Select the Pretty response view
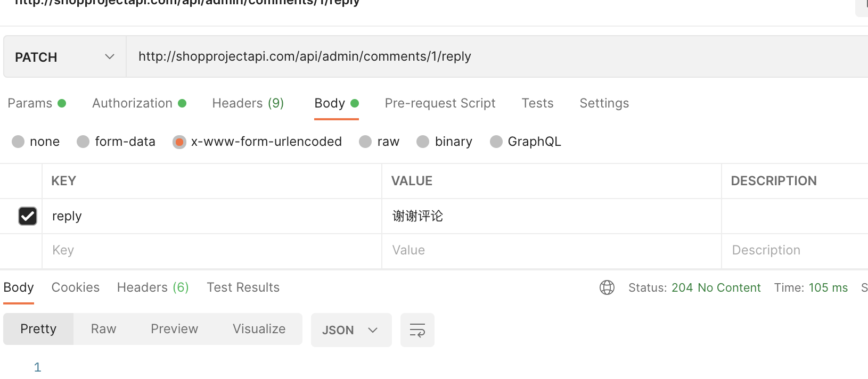The height and width of the screenshot is (379, 868). (38, 329)
